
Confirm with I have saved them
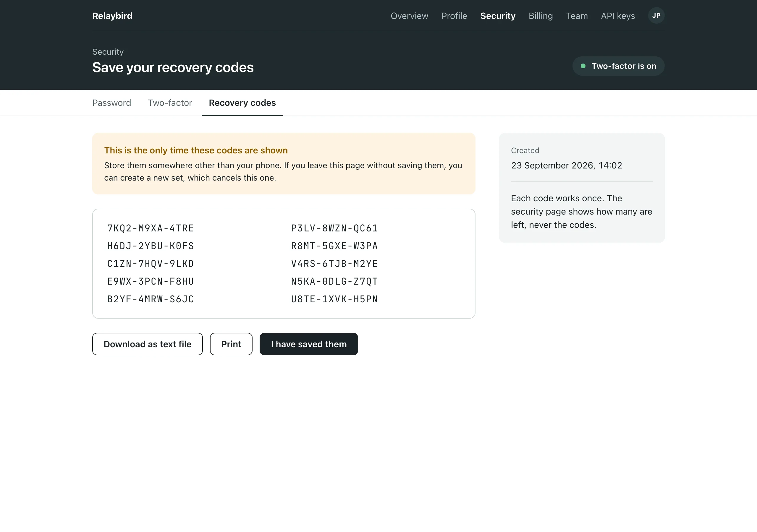pos(309,344)
